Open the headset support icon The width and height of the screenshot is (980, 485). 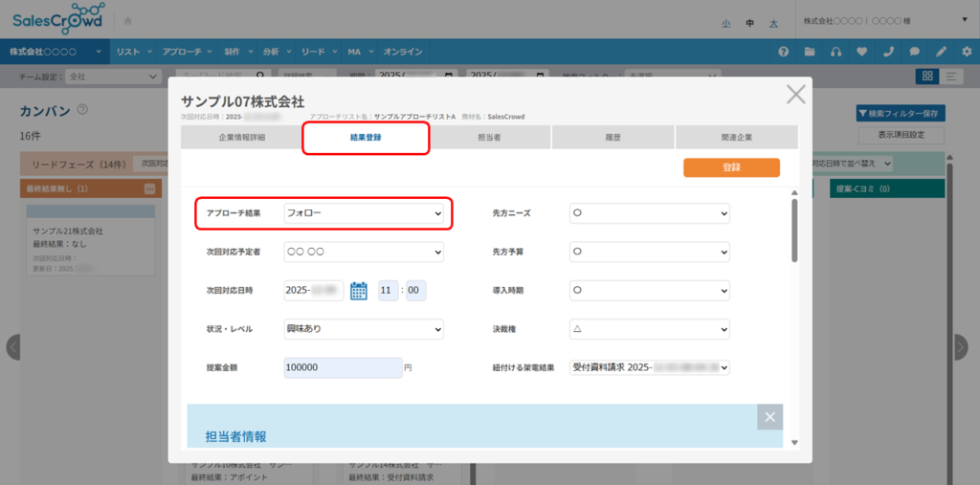(836, 52)
